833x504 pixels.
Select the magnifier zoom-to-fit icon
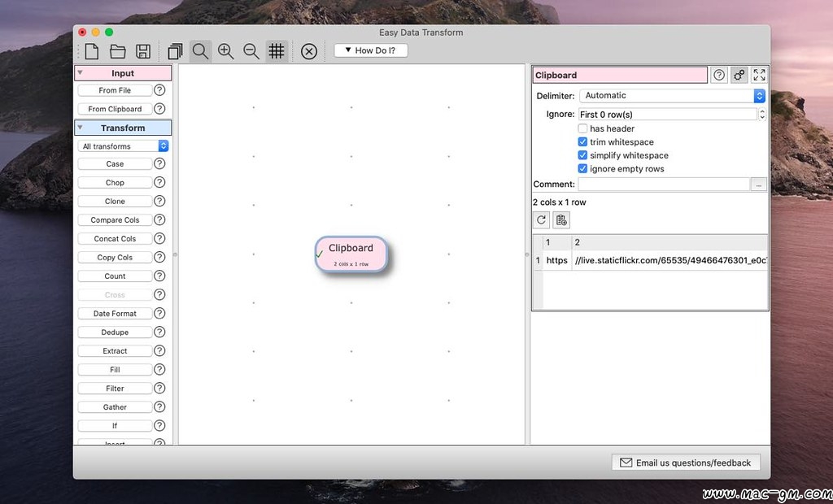pyautogui.click(x=200, y=51)
